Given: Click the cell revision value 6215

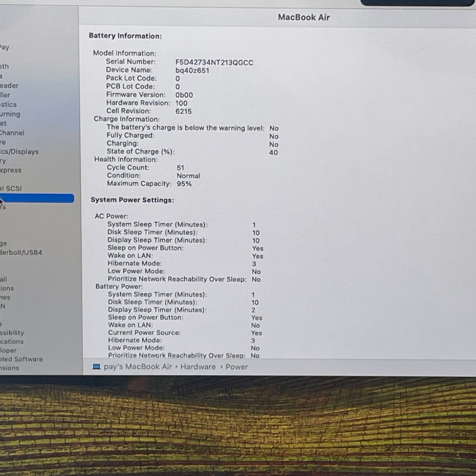Looking at the screenshot, I should (183, 111).
